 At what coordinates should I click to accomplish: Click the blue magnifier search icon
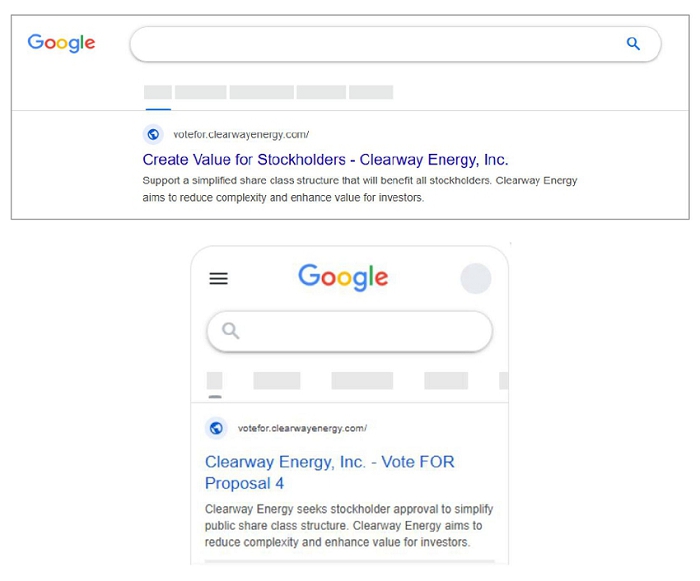[x=633, y=44]
